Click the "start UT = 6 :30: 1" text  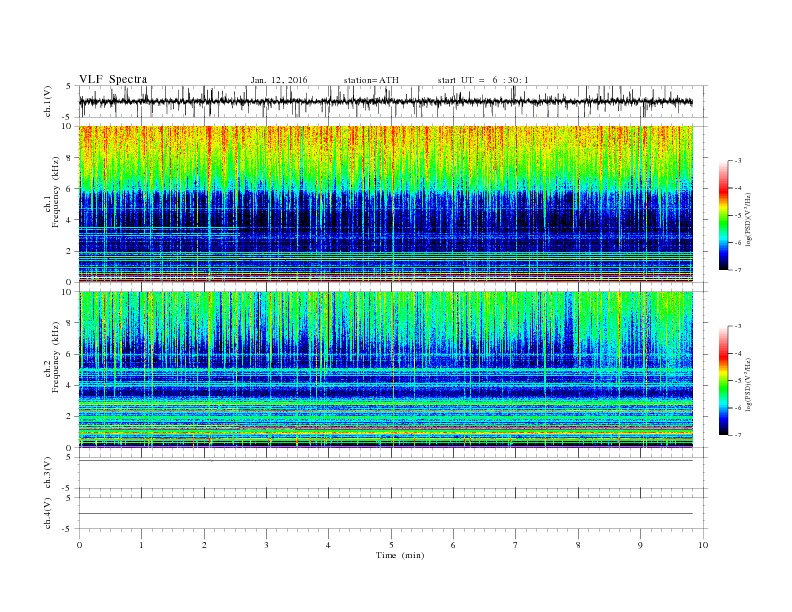pyautogui.click(x=483, y=80)
